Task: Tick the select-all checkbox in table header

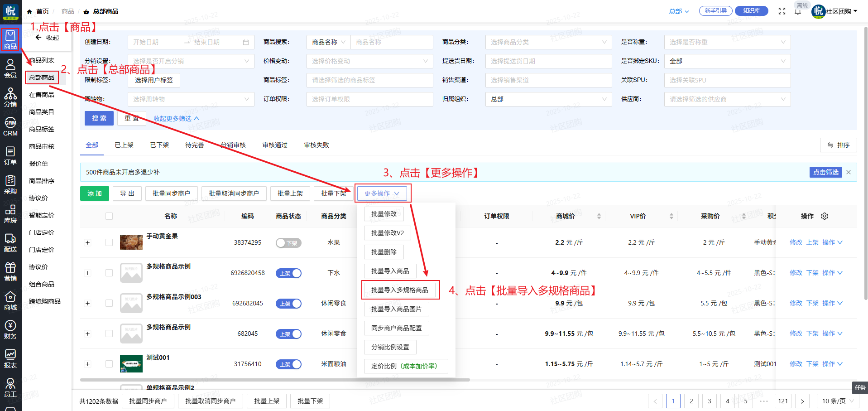Action: [x=109, y=216]
